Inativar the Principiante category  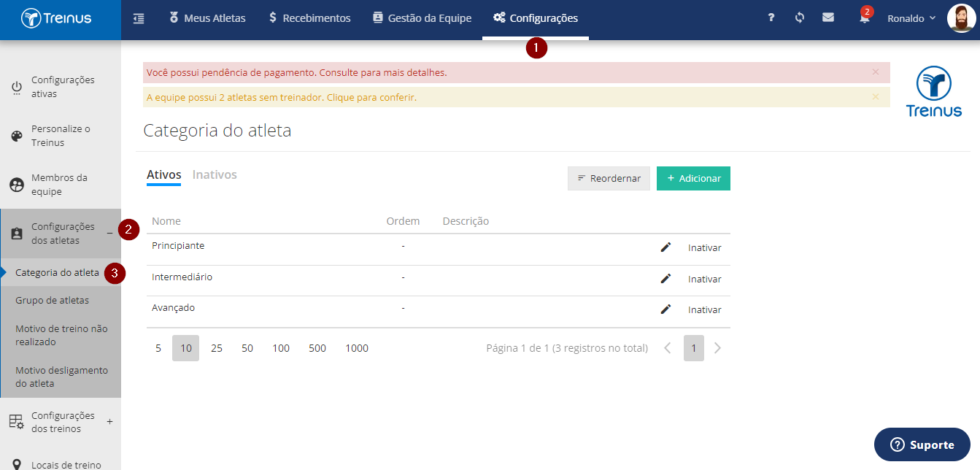click(704, 247)
